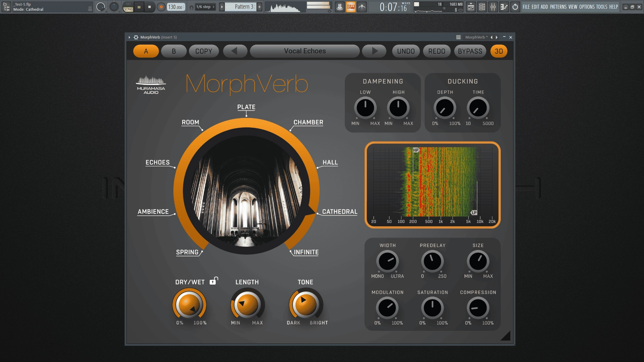Click the LP filter handle in spectrogram

[x=474, y=213]
